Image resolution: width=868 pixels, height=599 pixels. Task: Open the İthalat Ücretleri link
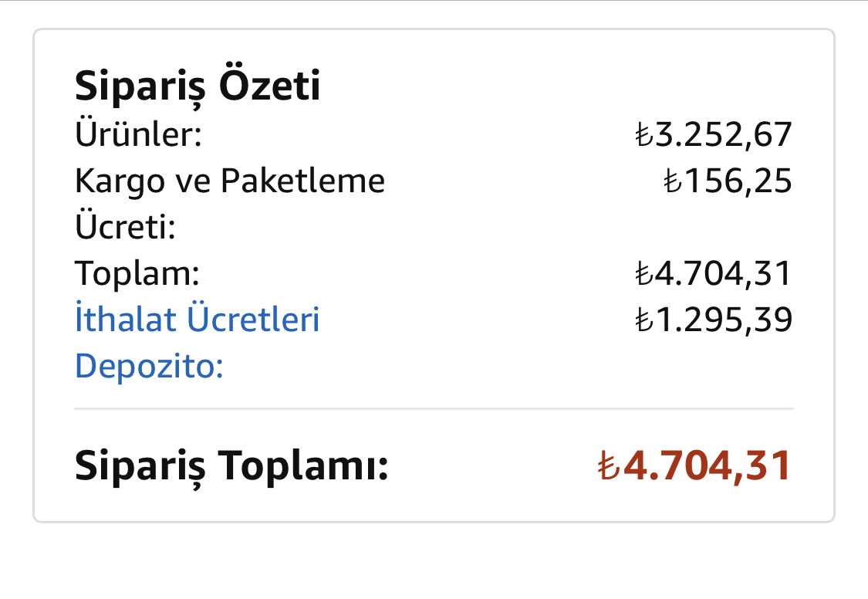tap(197, 319)
